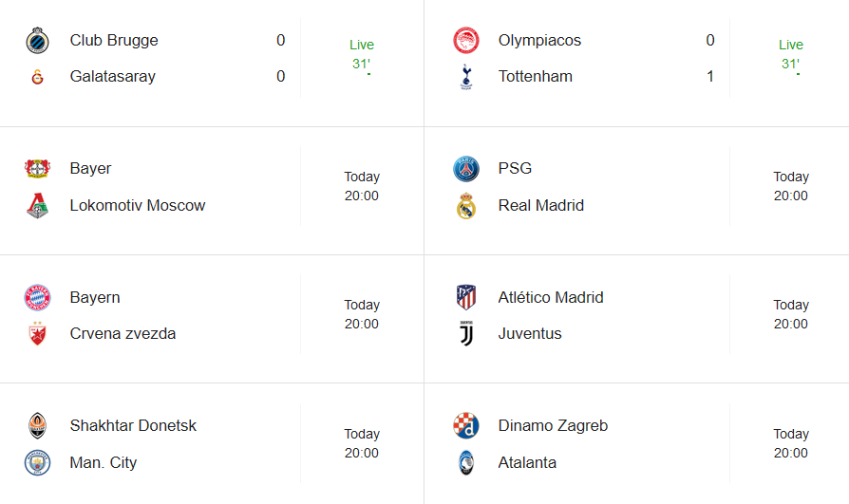Click Tottenham's score of 1
Viewport: 849px width, 504px height.
click(x=710, y=76)
